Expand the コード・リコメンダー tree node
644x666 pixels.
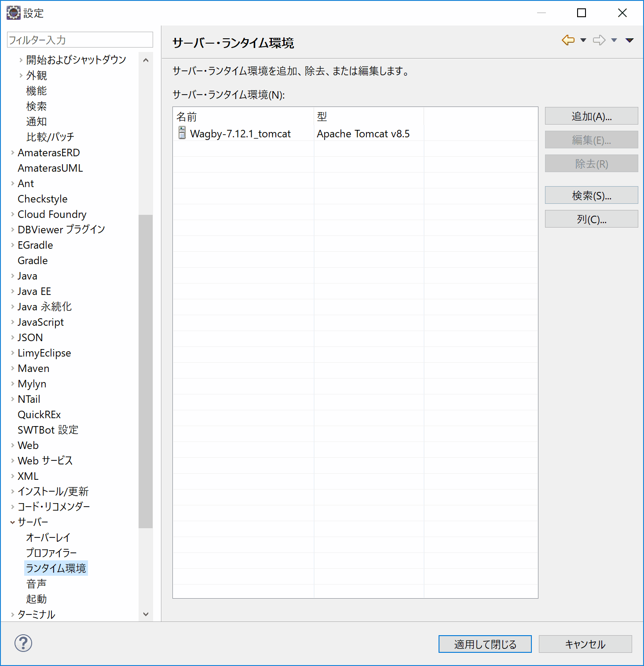click(12, 507)
